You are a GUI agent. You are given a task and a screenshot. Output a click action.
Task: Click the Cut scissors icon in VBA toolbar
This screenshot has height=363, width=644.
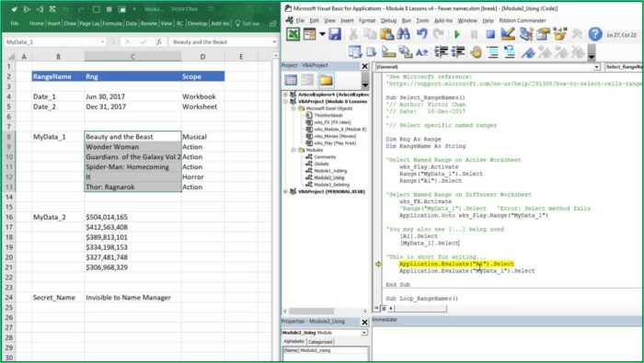353,34
